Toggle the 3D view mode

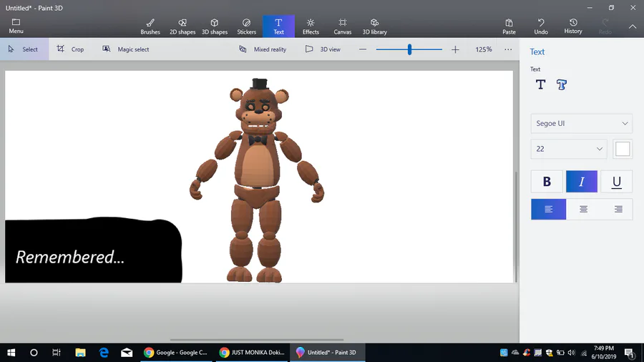323,49
